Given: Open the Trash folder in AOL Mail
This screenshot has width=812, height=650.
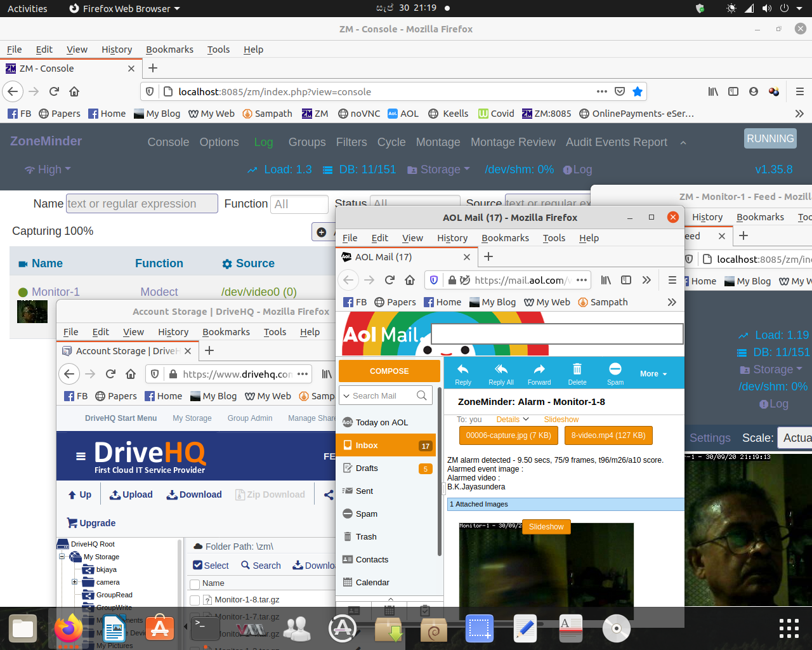Looking at the screenshot, I should (366, 537).
